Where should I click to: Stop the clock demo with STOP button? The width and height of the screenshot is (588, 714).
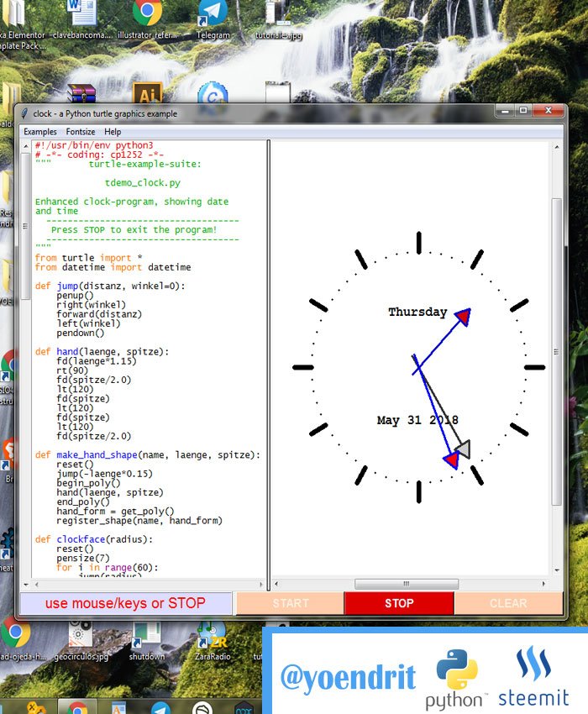pos(399,603)
